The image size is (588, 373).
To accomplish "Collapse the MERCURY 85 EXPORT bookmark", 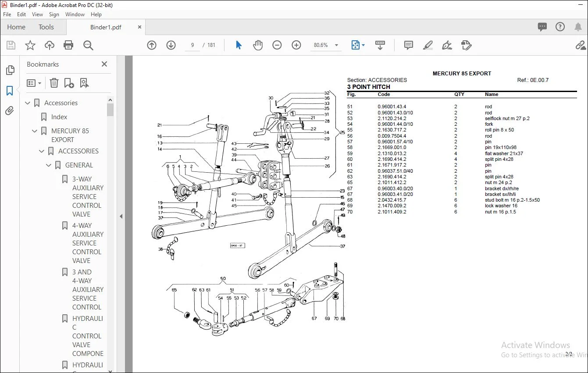I will pyautogui.click(x=35, y=131).
